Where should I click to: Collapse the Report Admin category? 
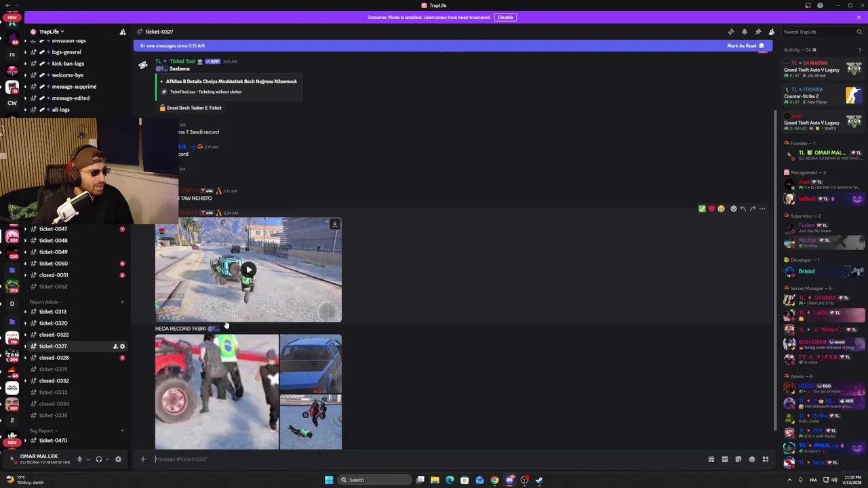point(46,302)
